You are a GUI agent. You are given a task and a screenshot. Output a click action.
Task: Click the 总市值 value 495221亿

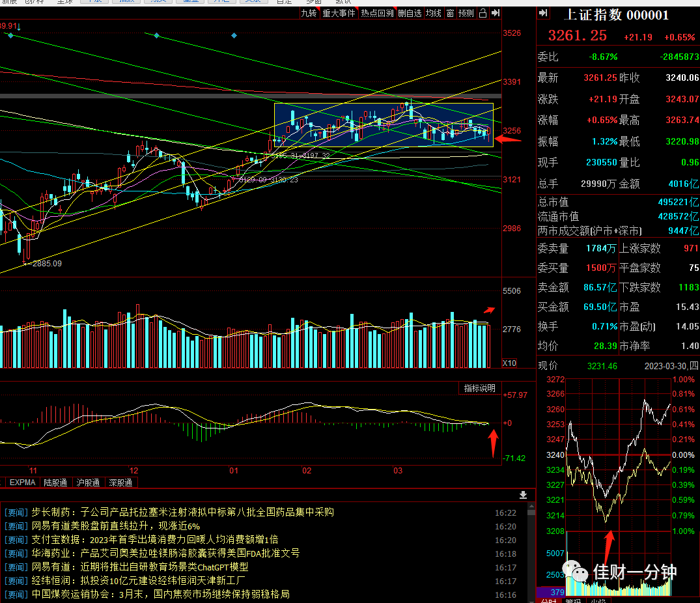679,202
